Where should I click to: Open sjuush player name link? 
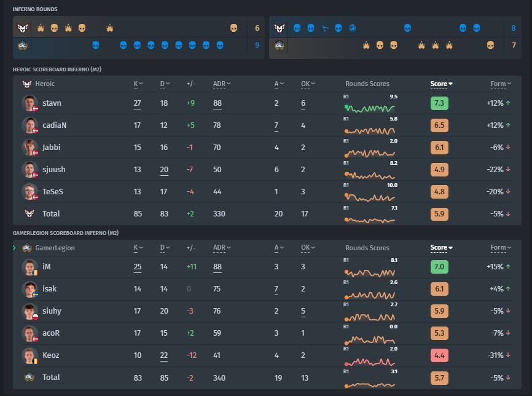pos(53,170)
